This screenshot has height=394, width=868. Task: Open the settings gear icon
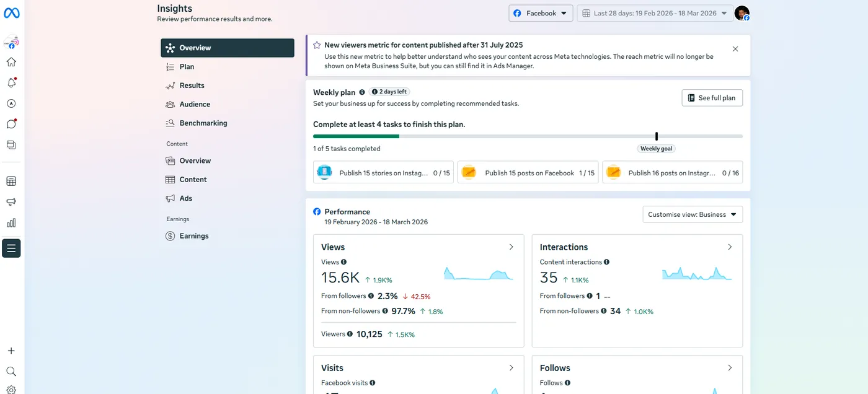(11, 390)
